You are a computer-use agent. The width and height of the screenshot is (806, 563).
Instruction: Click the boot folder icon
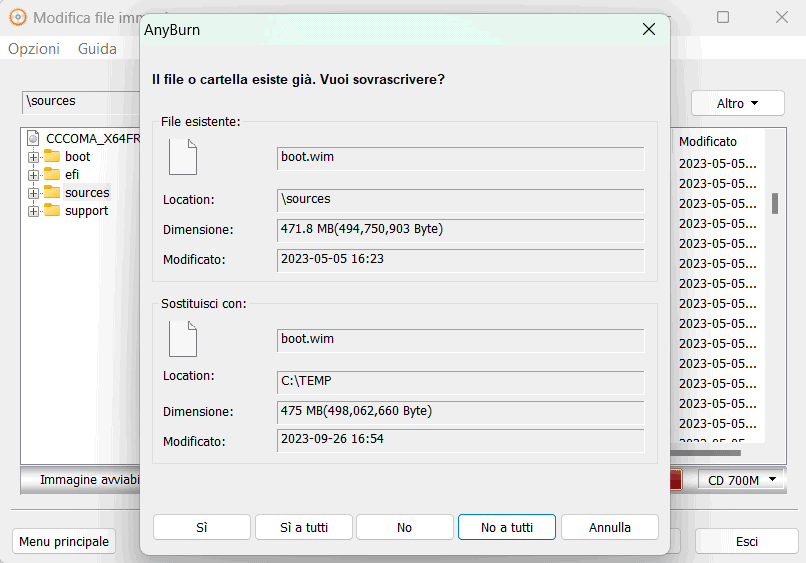(x=52, y=156)
